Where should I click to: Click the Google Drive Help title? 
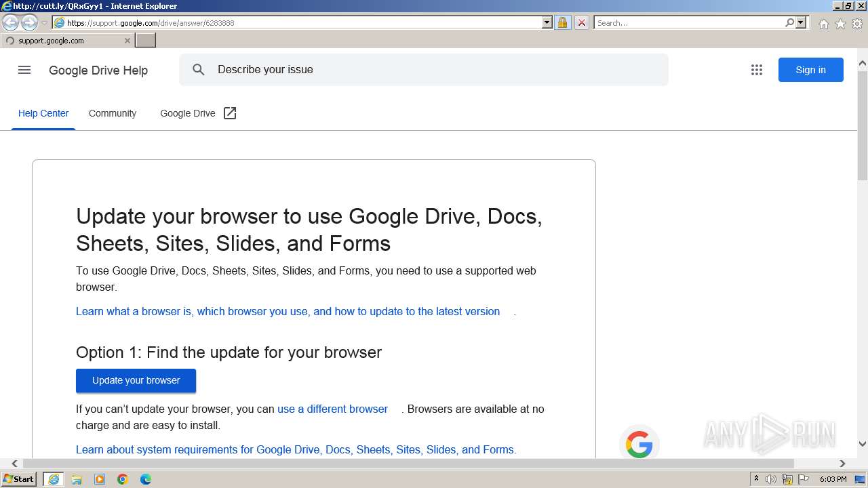98,70
